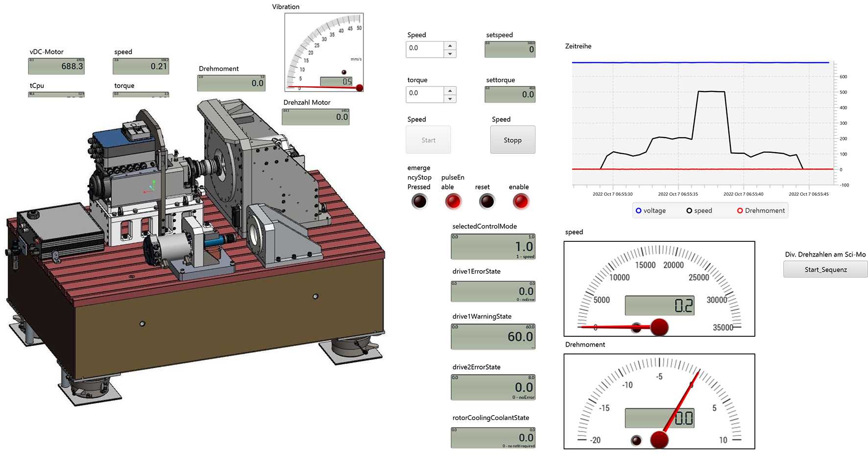Click the Stopp button
This screenshot has height=467, width=868.
(x=513, y=140)
